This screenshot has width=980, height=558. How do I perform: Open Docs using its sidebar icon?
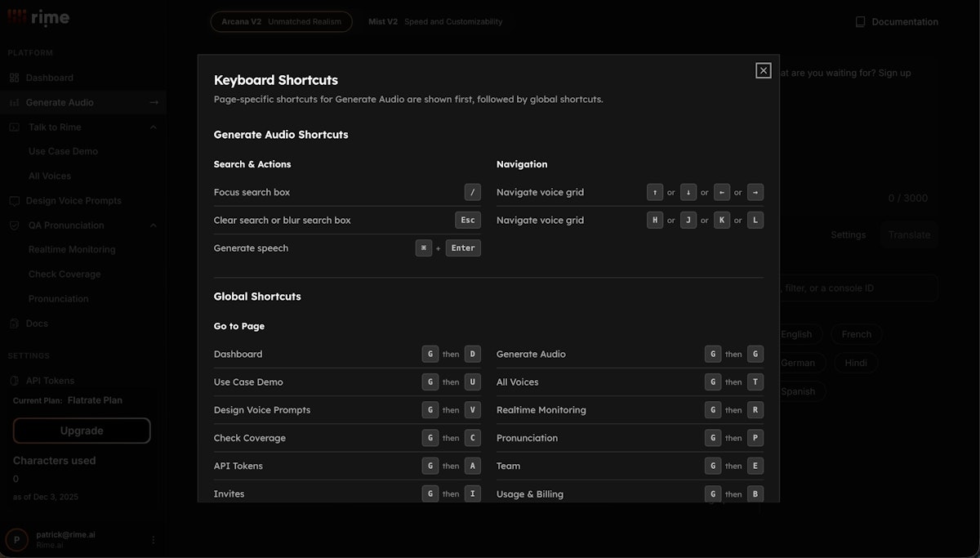13,323
